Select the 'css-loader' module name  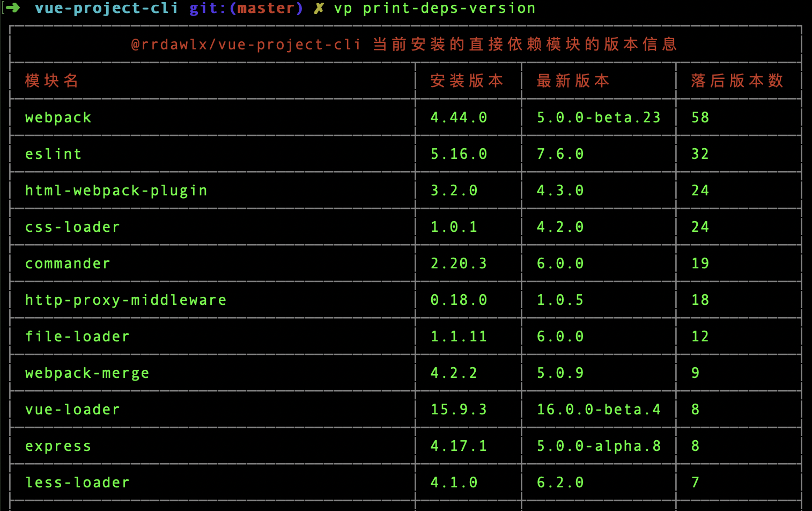pos(73,227)
